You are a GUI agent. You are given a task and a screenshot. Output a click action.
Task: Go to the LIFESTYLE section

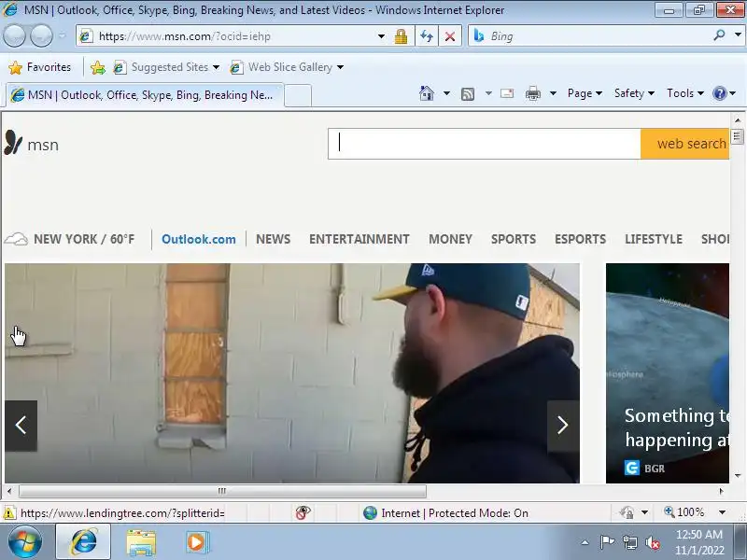(654, 239)
